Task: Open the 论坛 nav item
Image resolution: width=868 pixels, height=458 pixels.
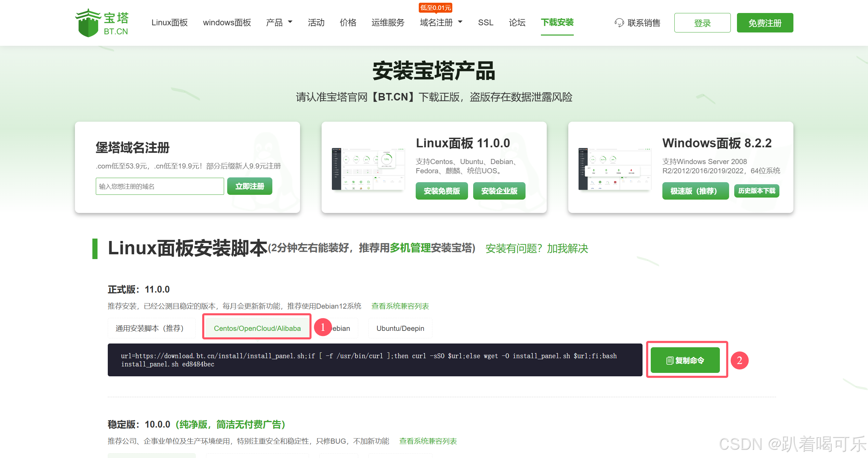Action: pos(517,23)
